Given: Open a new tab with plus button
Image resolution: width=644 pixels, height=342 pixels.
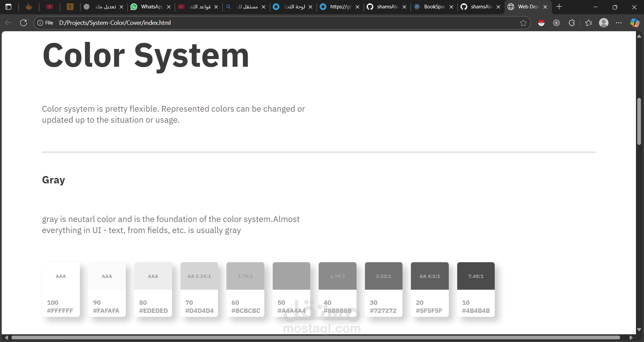Looking at the screenshot, I should pos(559,7).
